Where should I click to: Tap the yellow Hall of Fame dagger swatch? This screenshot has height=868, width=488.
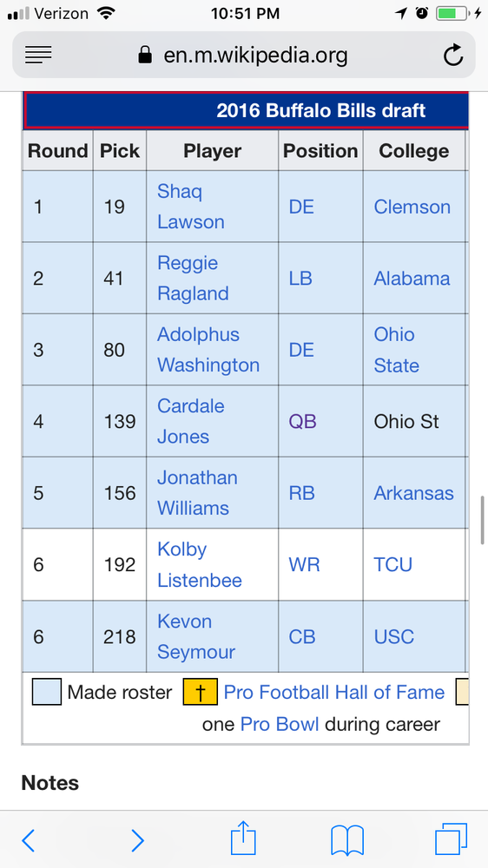[201, 692]
